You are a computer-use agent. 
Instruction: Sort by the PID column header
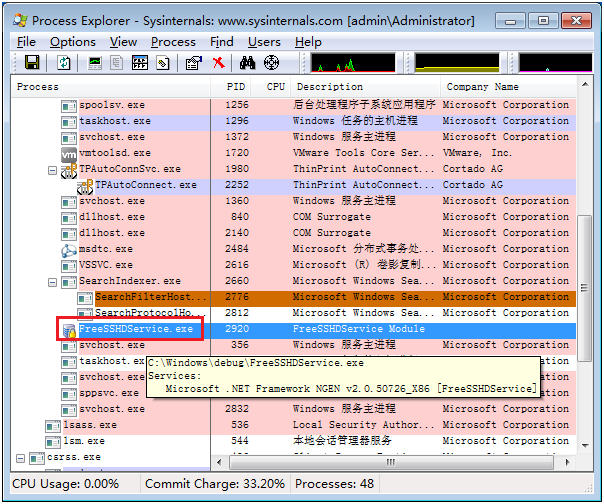(x=231, y=87)
